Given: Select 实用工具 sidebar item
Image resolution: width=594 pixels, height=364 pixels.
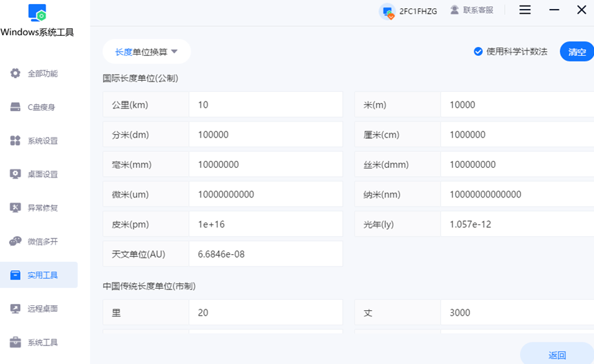Looking at the screenshot, I should click(39, 275).
